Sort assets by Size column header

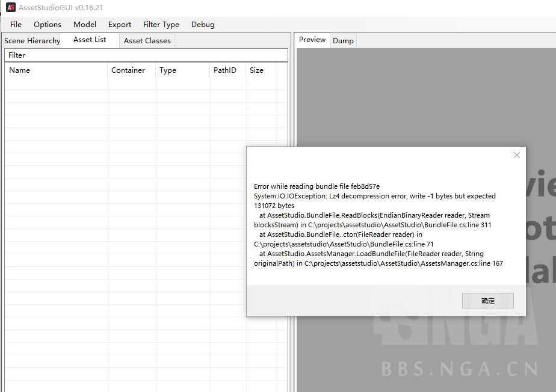pos(260,70)
